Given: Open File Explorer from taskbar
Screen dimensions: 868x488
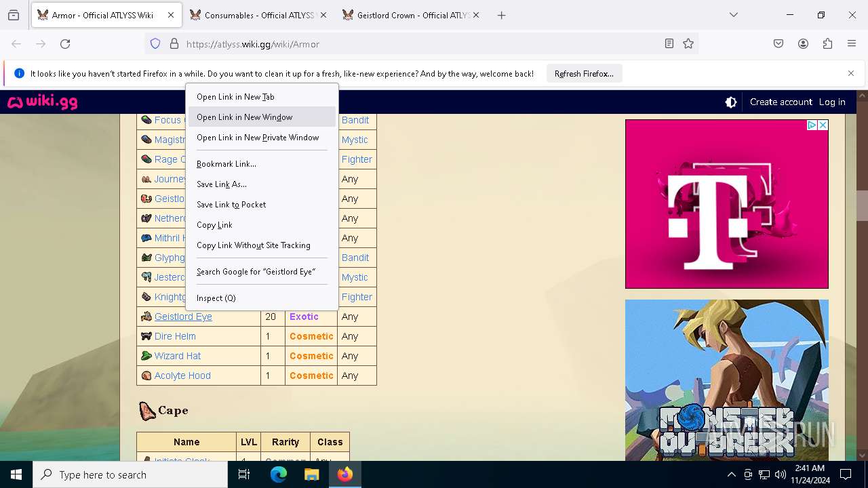Looking at the screenshot, I should tap(311, 474).
